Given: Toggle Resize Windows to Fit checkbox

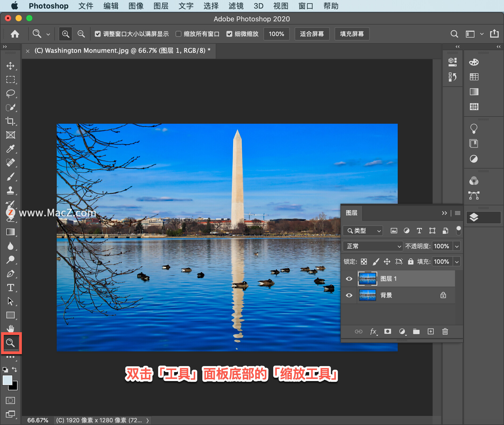Looking at the screenshot, I should 98,34.
